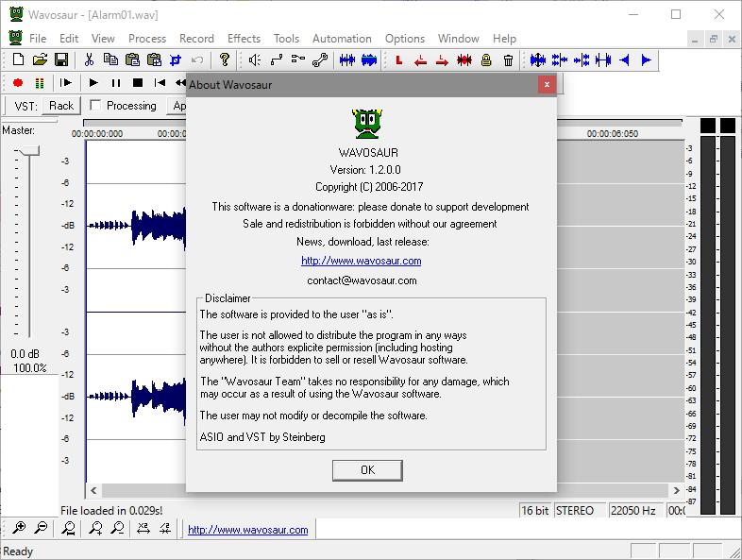This screenshot has height=560, width=742.
Task: Click the waveform scrollbar left arrow
Action: click(93, 490)
